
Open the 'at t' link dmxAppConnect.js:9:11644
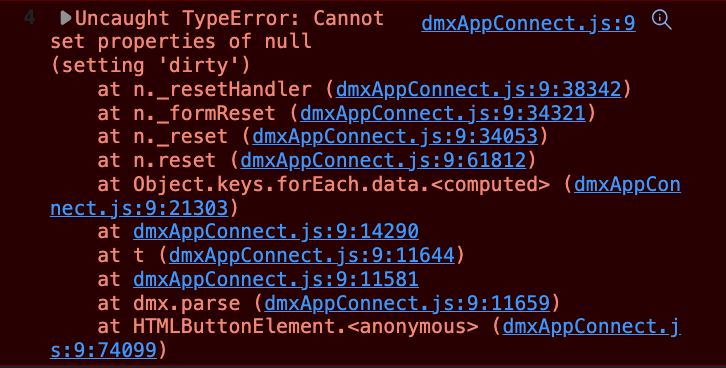click(x=312, y=255)
